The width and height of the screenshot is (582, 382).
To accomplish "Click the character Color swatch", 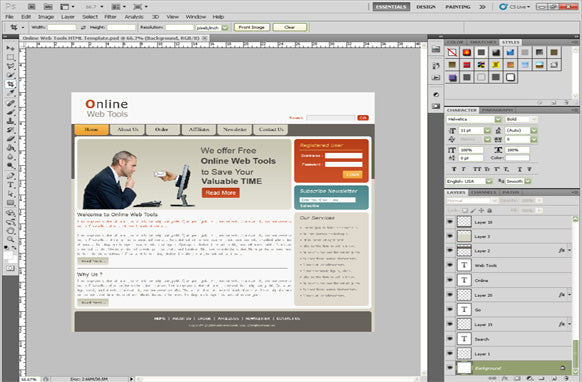I will point(517,158).
